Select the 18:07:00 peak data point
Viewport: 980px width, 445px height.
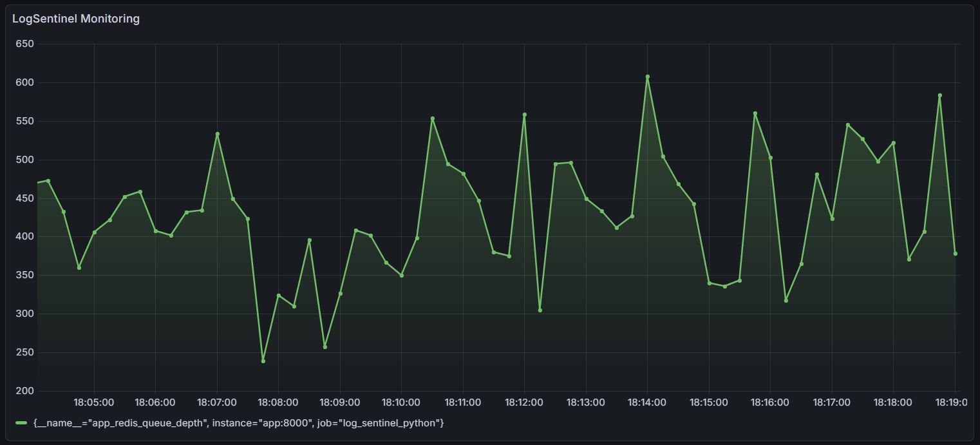point(216,133)
